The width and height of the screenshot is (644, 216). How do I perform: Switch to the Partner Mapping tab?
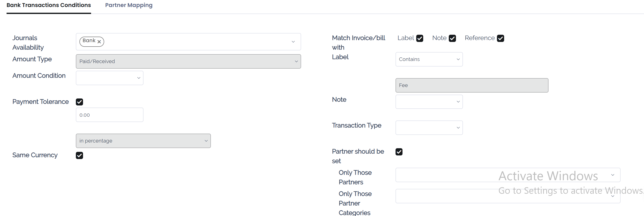[128, 5]
